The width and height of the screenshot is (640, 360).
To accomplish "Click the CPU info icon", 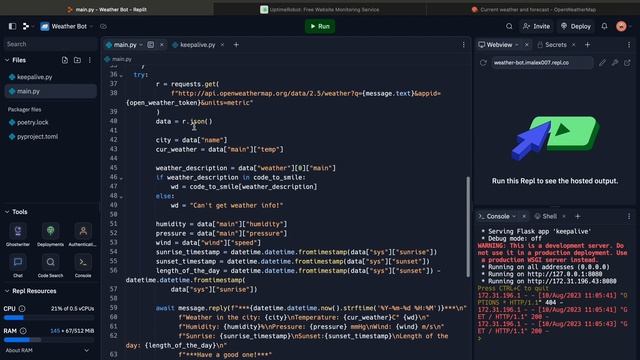I will click(22, 309).
